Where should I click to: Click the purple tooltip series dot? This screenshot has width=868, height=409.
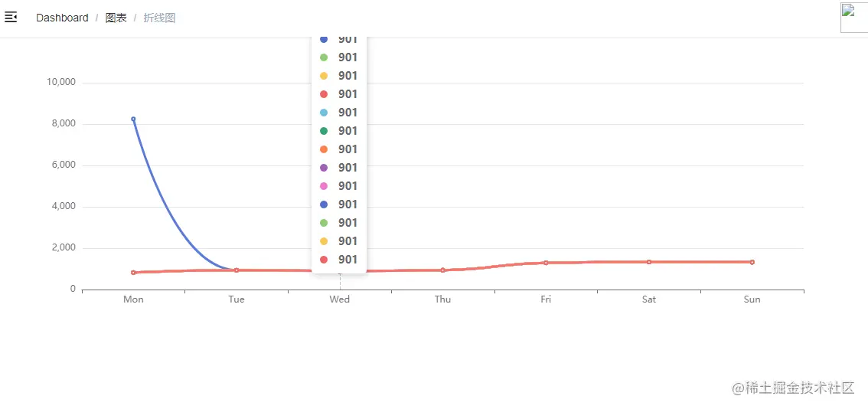tap(324, 168)
